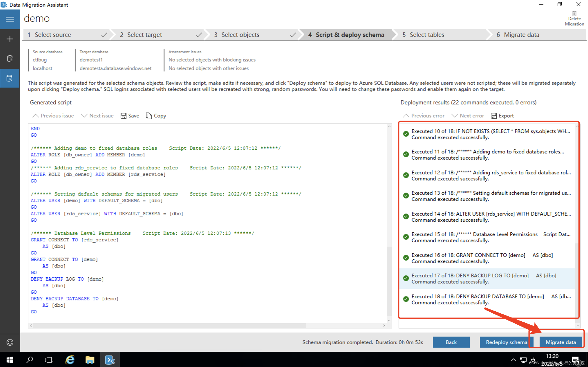This screenshot has width=588, height=367.
Task: Open the Migrations sidebar icon
Action: click(10, 78)
